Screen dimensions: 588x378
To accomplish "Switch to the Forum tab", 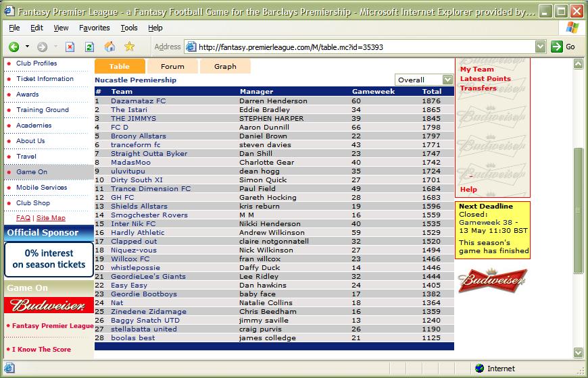I will pyautogui.click(x=172, y=66).
